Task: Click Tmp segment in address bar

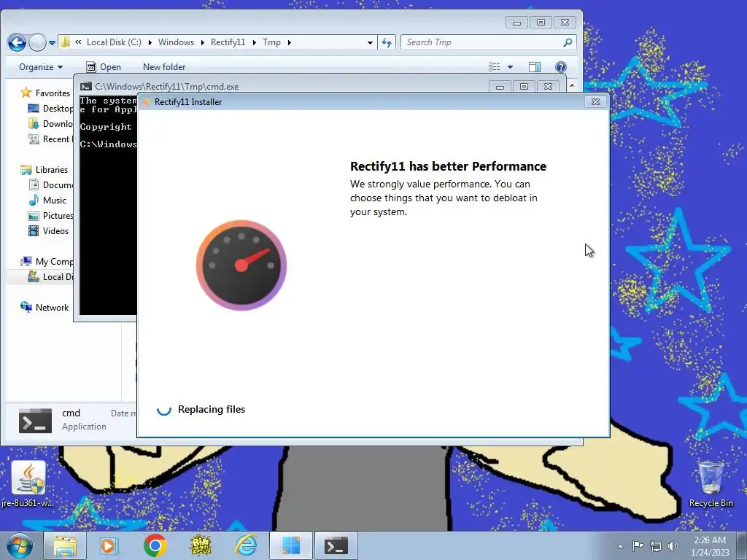Action: tap(271, 42)
